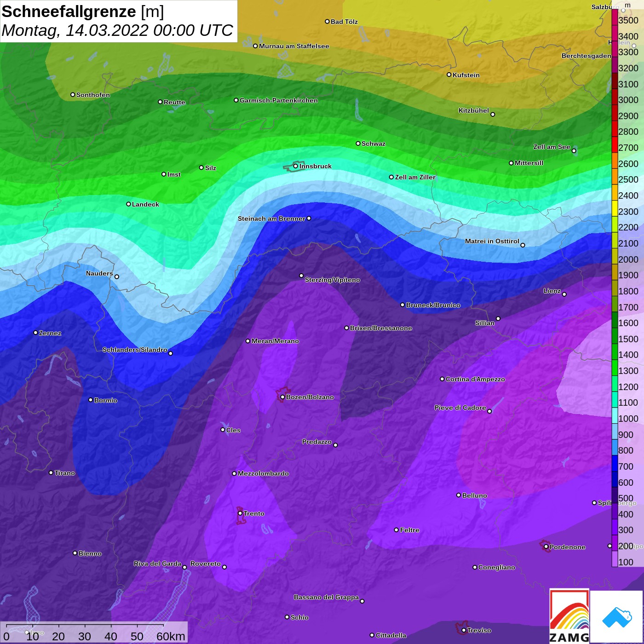
Task: Click the 'Riva del Garda' label
Action: 158,563
